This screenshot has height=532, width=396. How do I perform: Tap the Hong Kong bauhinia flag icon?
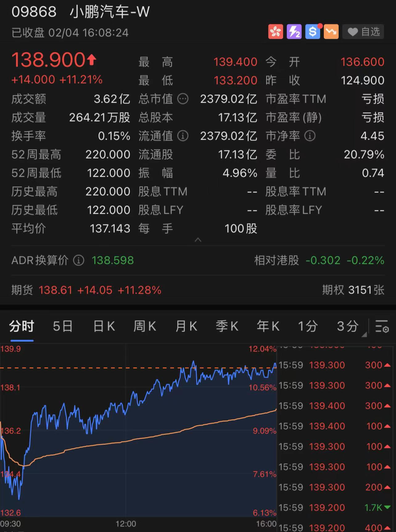point(276,32)
